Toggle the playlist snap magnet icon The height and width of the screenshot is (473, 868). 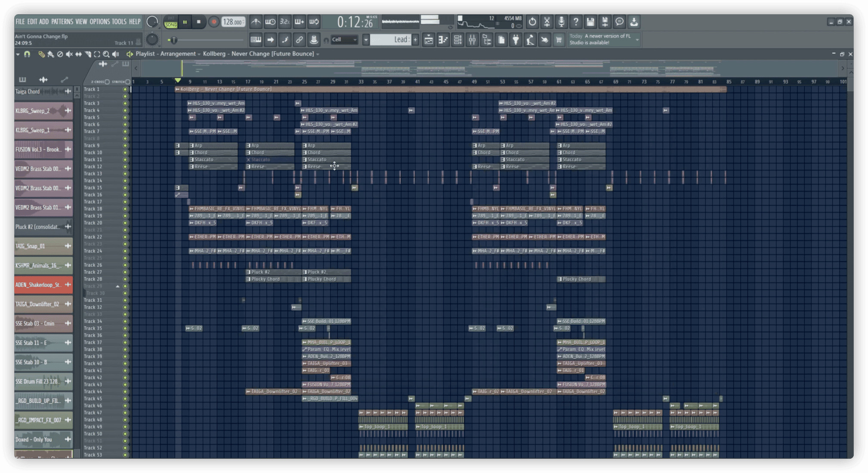27,54
